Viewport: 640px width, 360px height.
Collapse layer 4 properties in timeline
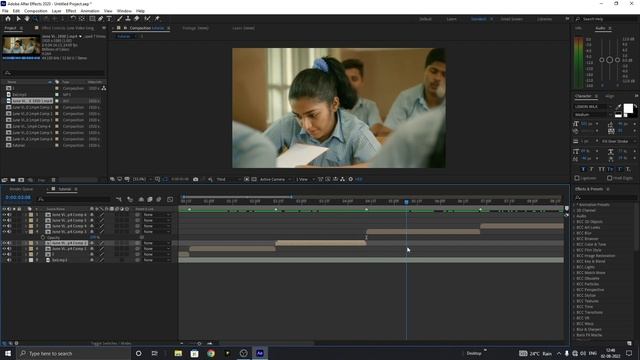pos(26,231)
